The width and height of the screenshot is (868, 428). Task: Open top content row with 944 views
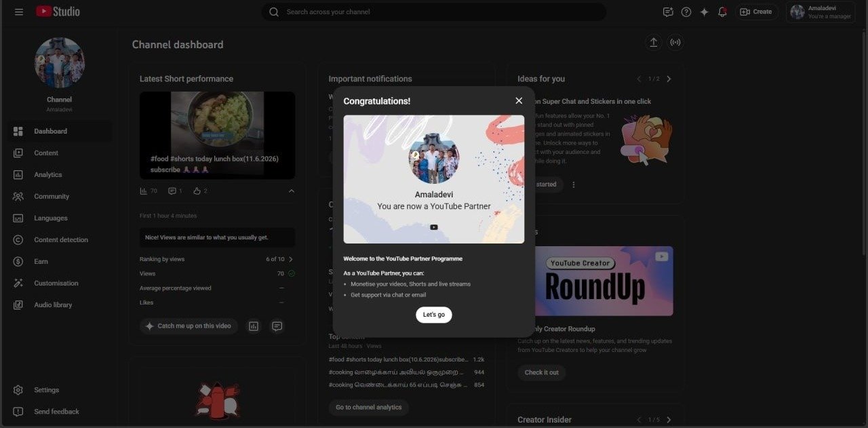pyautogui.click(x=407, y=372)
